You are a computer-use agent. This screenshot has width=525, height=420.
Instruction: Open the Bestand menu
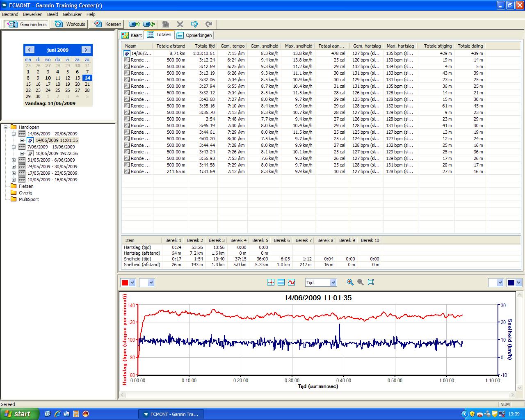(10, 14)
